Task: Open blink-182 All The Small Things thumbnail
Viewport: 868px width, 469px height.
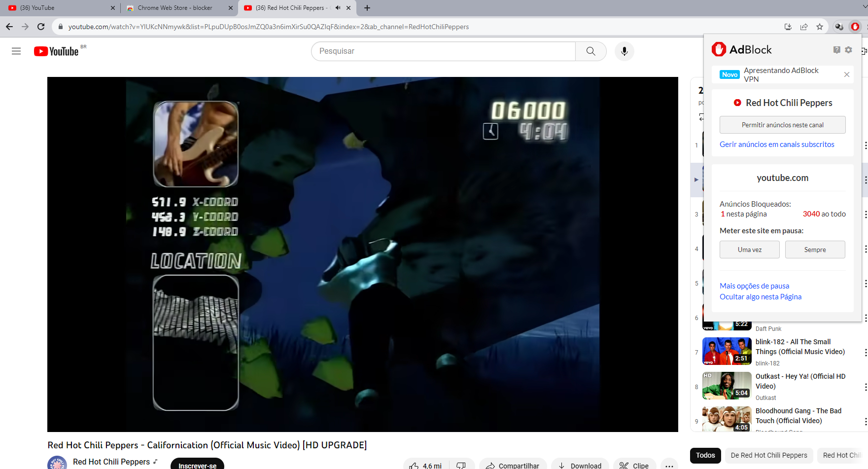Action: point(727,351)
